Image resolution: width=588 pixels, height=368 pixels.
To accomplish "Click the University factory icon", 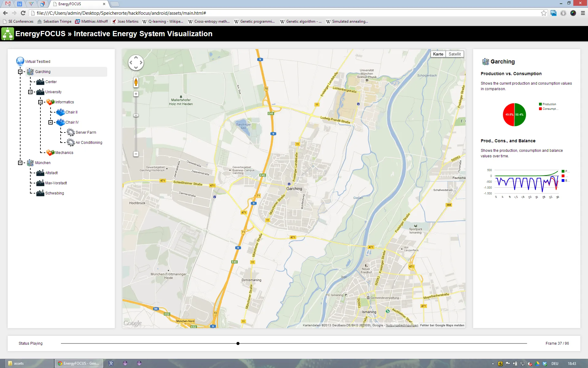I will coord(40,92).
